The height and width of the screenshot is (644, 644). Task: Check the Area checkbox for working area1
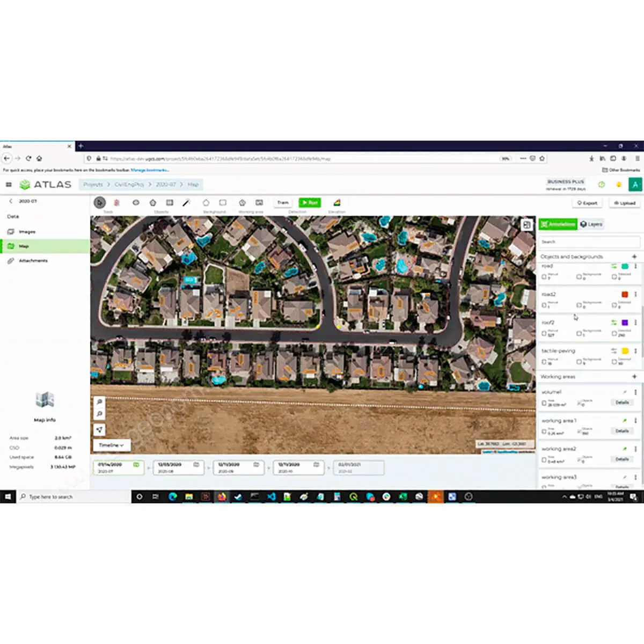[x=544, y=433]
